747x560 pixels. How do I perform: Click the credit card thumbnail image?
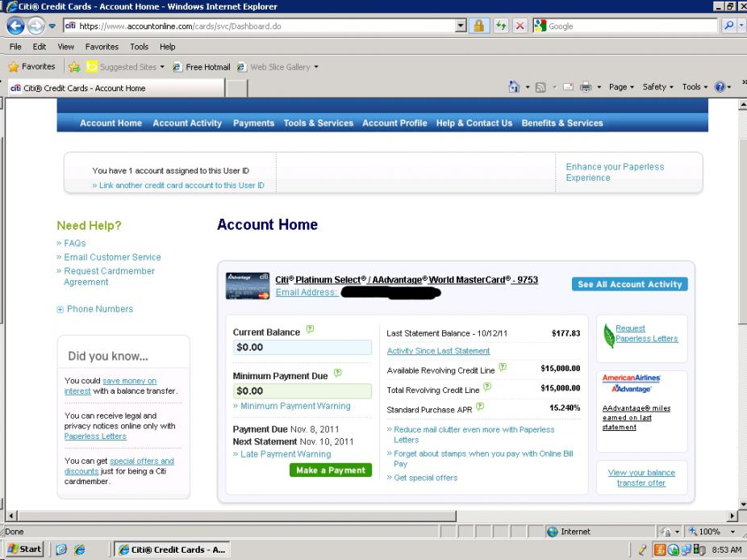point(248,286)
